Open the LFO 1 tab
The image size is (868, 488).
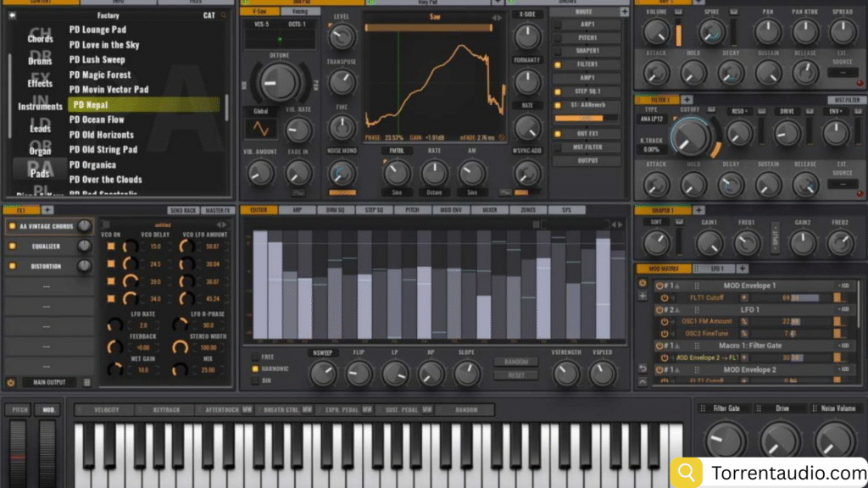click(x=717, y=269)
